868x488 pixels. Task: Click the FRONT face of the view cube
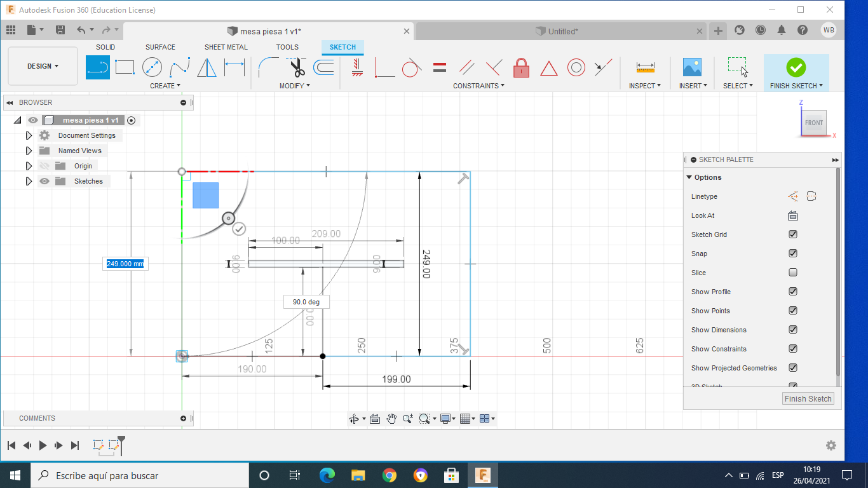pos(813,123)
